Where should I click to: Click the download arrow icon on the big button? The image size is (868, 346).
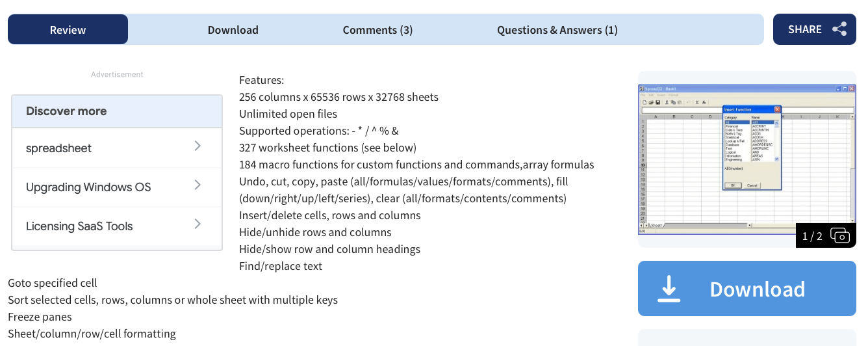[669, 289]
